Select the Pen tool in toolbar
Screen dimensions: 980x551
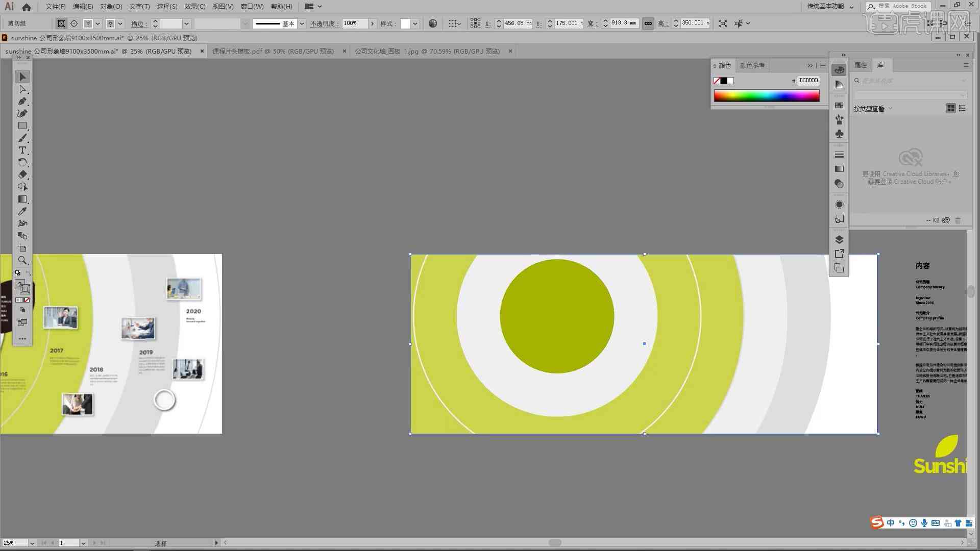click(x=22, y=102)
